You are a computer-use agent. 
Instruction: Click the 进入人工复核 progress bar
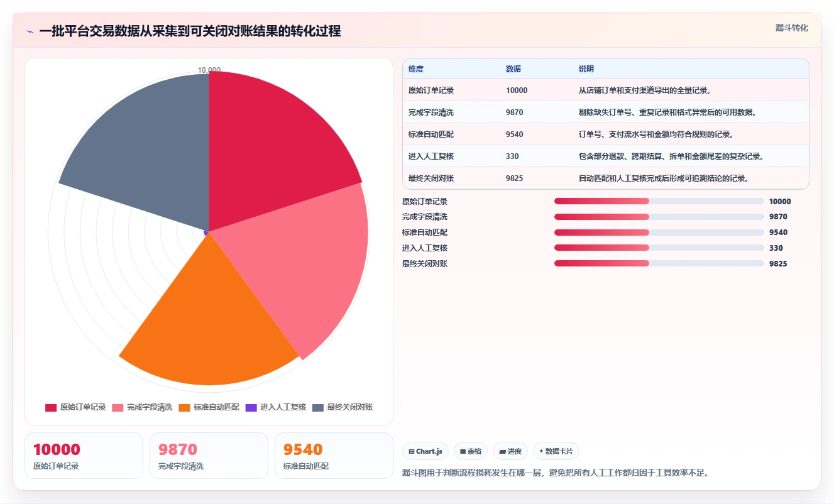pyautogui.click(x=659, y=248)
